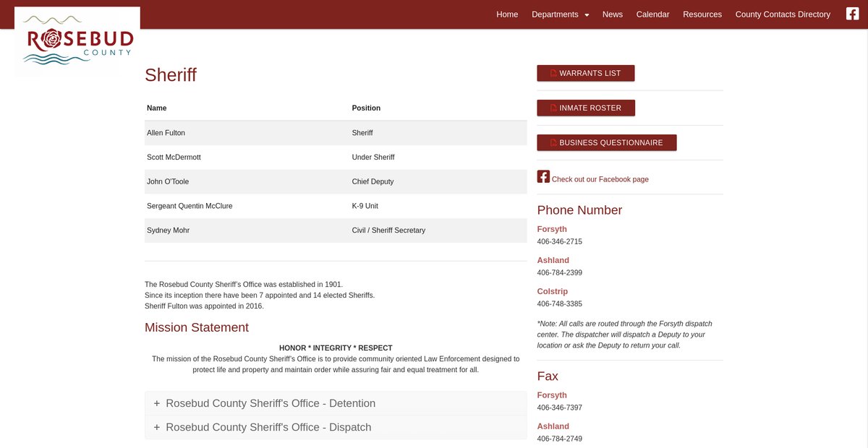Image resolution: width=868 pixels, height=448 pixels.
Task: Click the 'Under Sheriff' position cell
Action: pyautogui.click(x=438, y=158)
